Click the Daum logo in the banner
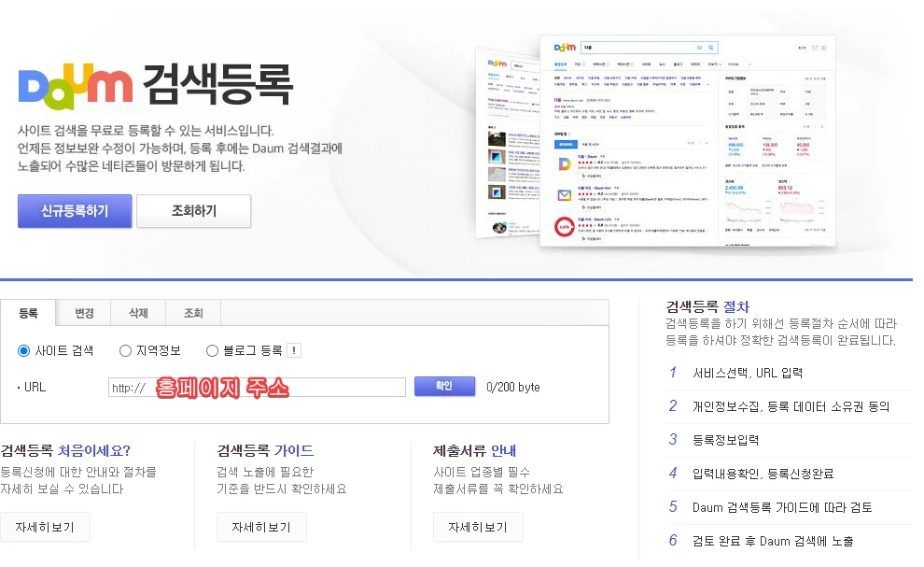 pos(76,87)
